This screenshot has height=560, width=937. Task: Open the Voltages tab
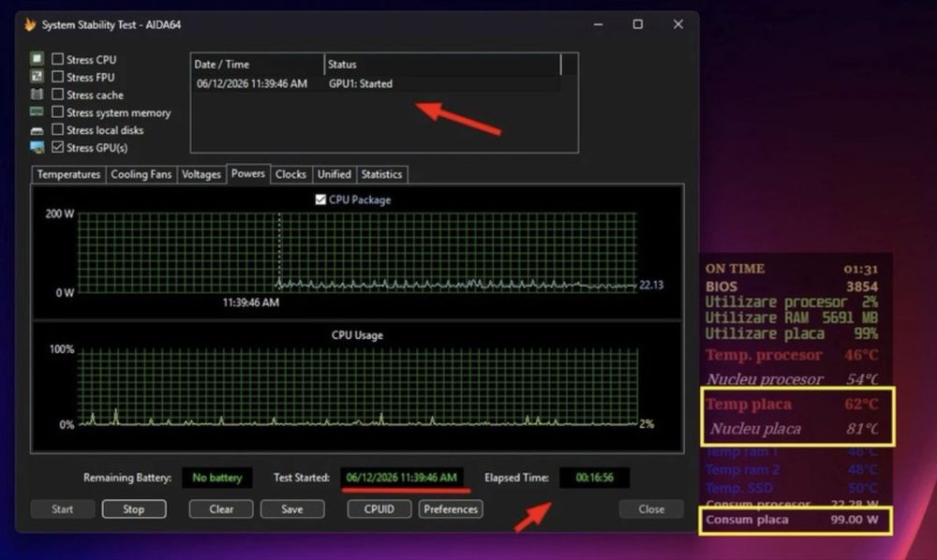tap(201, 174)
